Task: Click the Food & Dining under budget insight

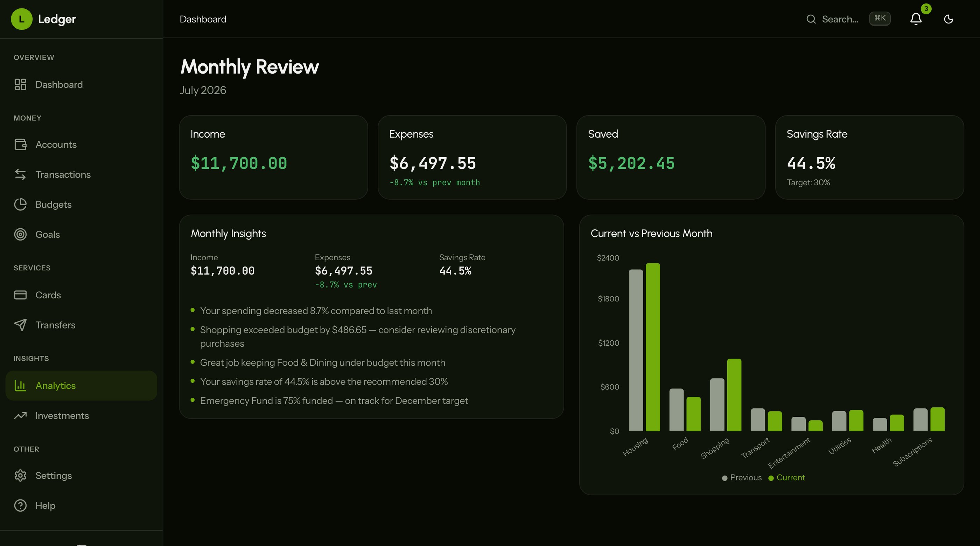Action: [323, 362]
